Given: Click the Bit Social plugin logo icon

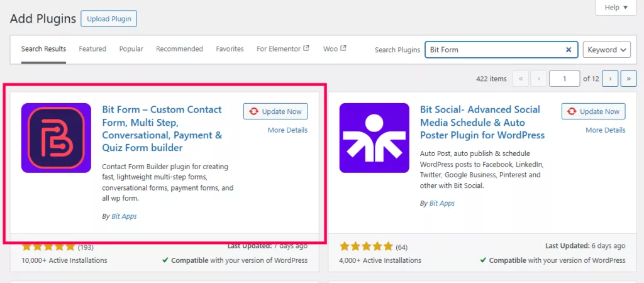Looking at the screenshot, I should (374, 138).
